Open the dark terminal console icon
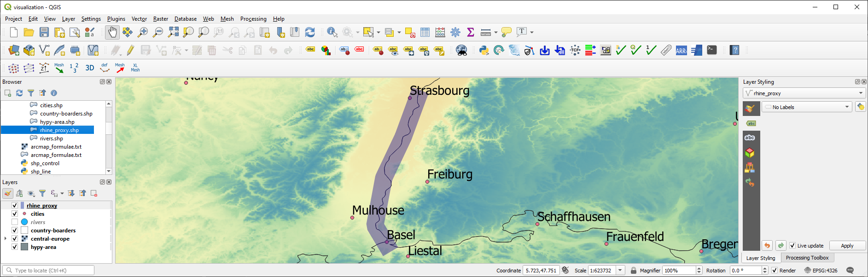This screenshot has height=277, width=868. 712,50
